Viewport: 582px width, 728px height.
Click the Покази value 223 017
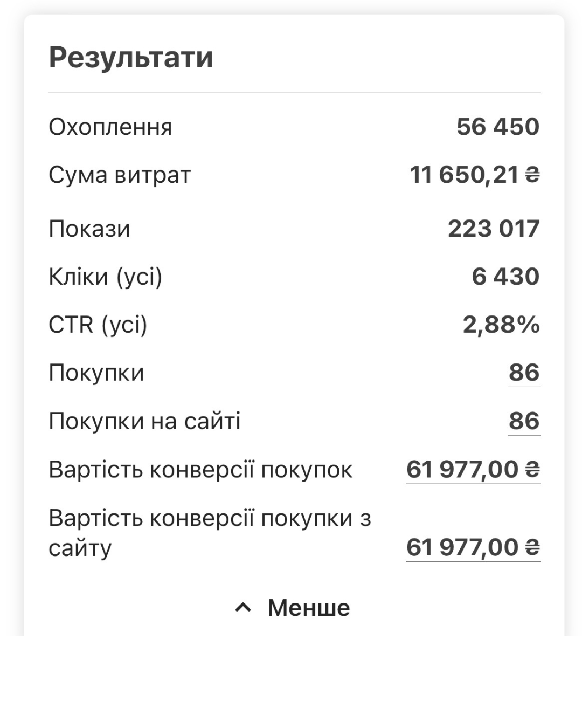tap(494, 229)
